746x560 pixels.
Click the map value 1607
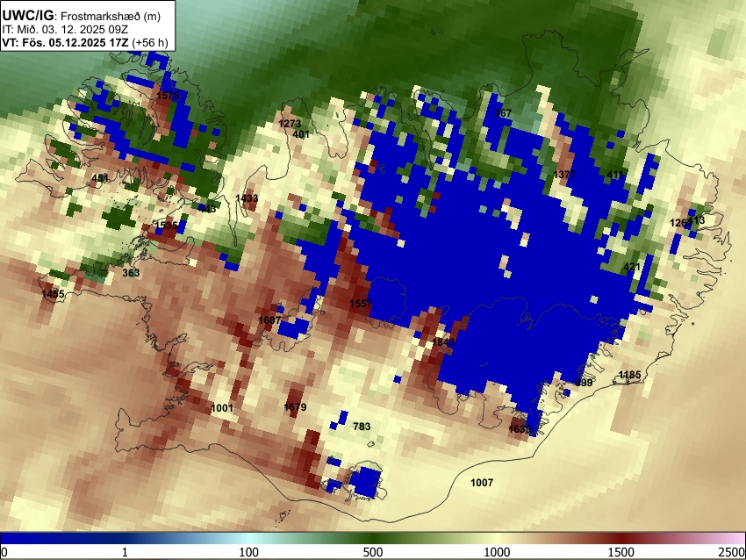coord(269,320)
